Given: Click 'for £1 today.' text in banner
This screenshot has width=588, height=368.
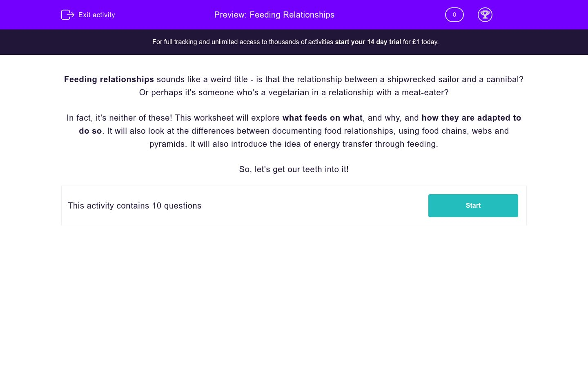Looking at the screenshot, I should 421,42.
